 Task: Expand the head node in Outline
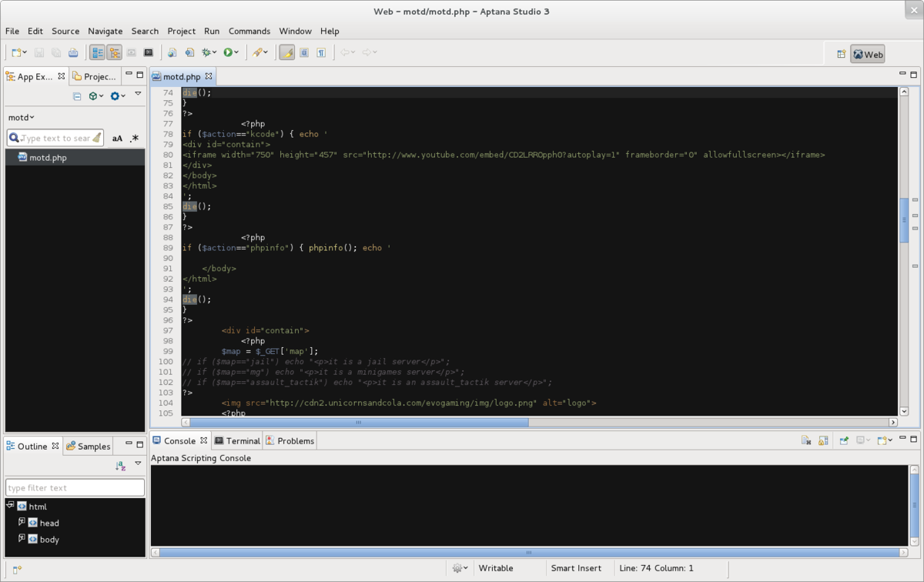[x=22, y=522]
